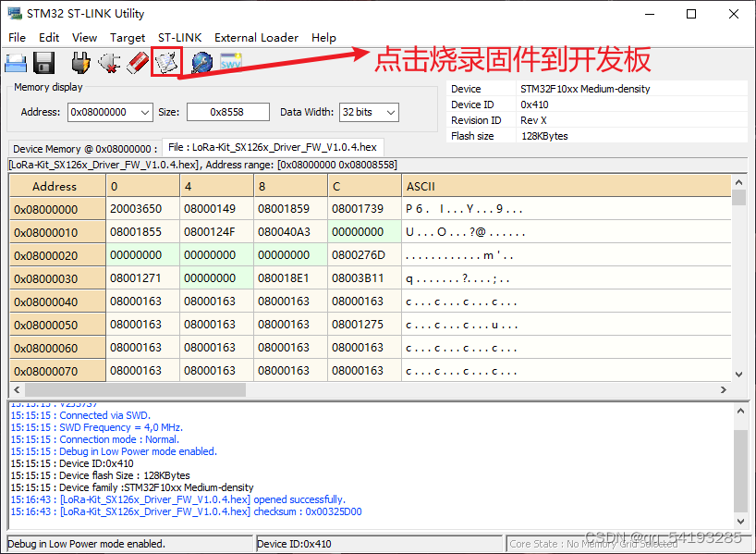Image resolution: width=756 pixels, height=554 pixels.
Task: Click the STM32F10xx Medium-density device value
Action: click(585, 89)
